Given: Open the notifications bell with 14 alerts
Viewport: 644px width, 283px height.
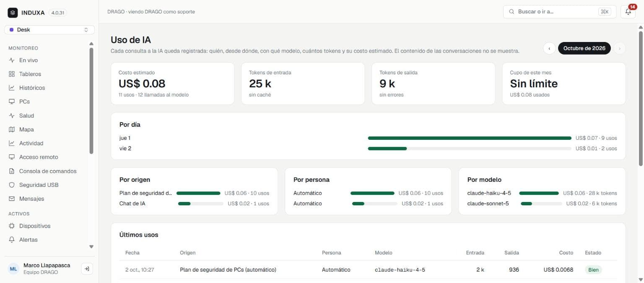Looking at the screenshot, I should (628, 12).
